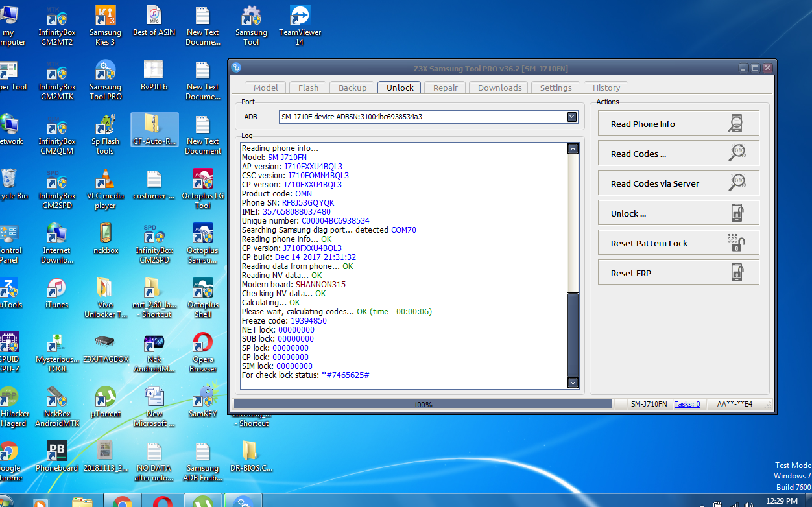
Task: Select the Unlock tab
Action: click(x=400, y=88)
